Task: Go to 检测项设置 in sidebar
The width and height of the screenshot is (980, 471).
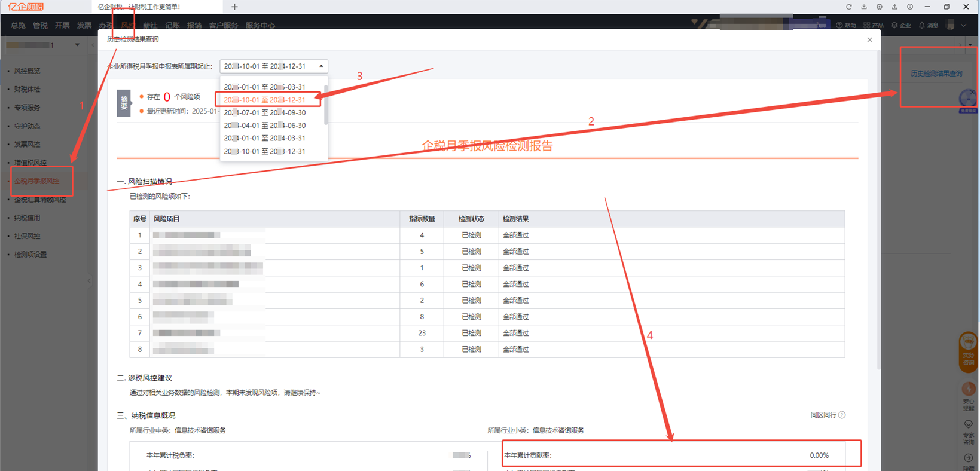Action: [30, 255]
